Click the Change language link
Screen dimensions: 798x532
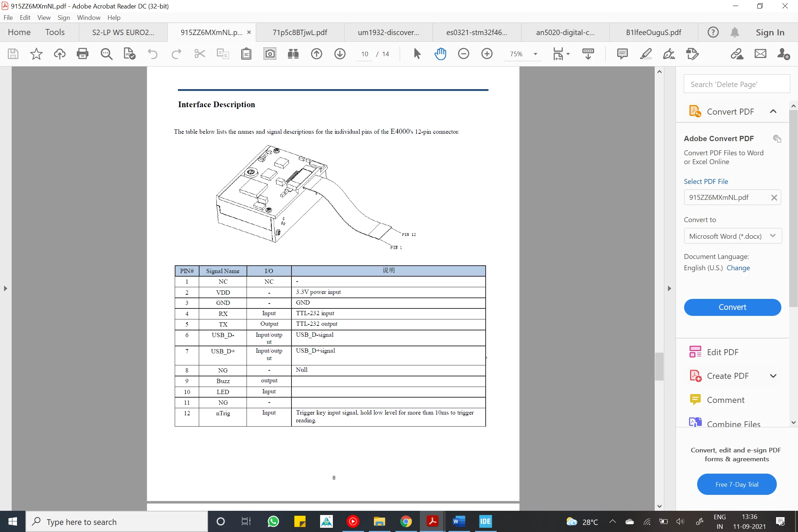click(x=738, y=268)
